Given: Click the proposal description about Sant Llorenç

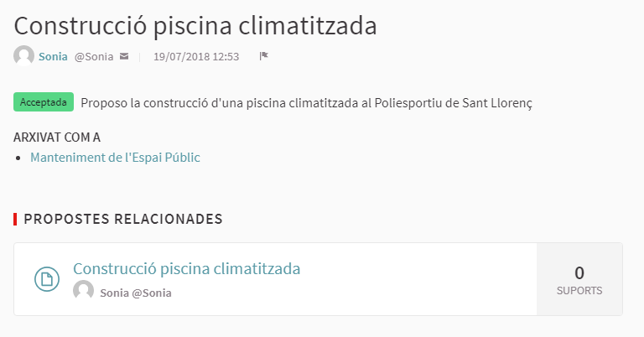Looking at the screenshot, I should coord(307,103).
